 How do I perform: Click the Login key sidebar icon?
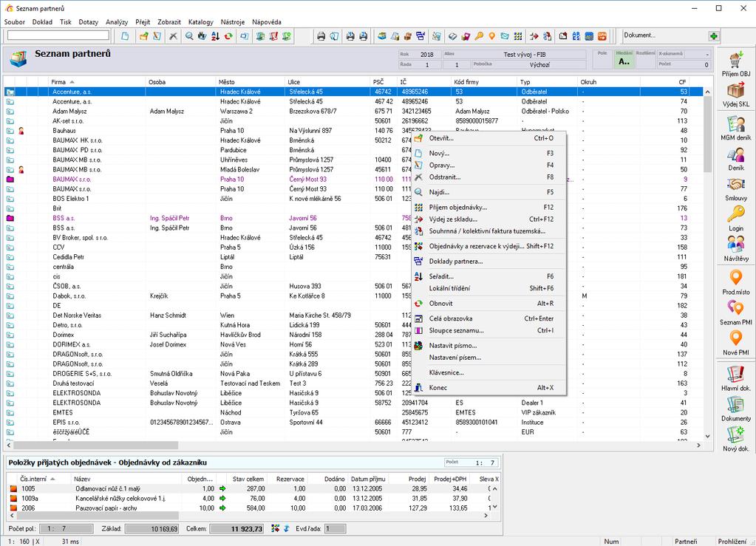736,219
